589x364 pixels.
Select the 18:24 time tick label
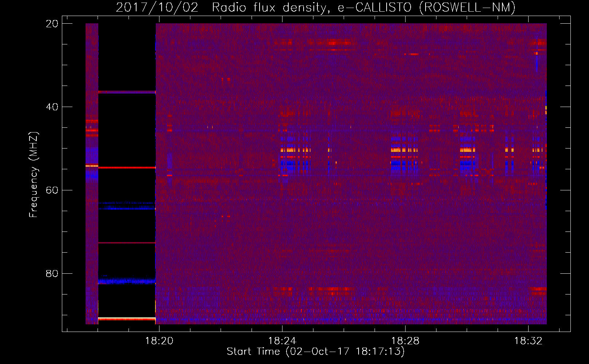tap(282, 341)
